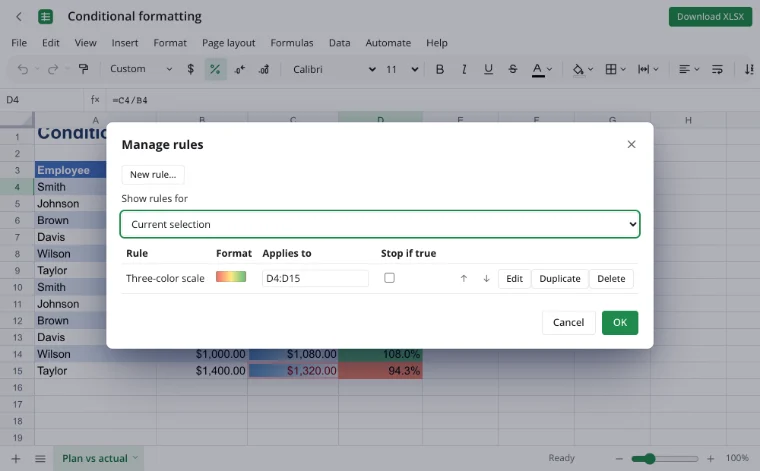The height and width of the screenshot is (471, 760).
Task: Undo the last action
Action: pyautogui.click(x=23, y=69)
